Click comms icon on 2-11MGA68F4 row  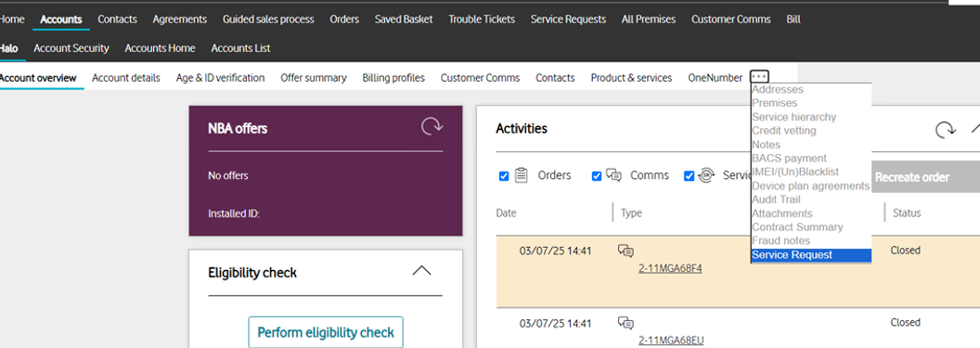(x=625, y=251)
